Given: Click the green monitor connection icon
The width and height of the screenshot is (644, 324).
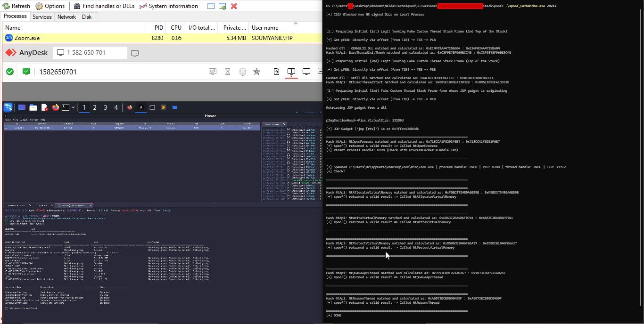Looking at the screenshot, I should [26, 72].
